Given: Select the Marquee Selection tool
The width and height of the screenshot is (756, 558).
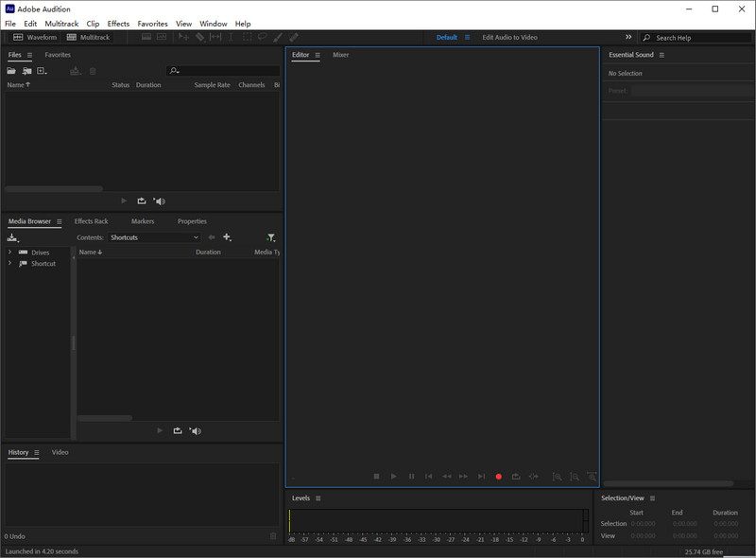Looking at the screenshot, I should click(x=247, y=37).
